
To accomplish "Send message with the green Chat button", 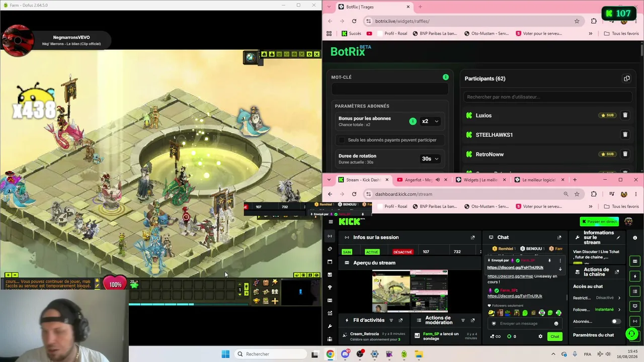I will [x=554, y=336].
